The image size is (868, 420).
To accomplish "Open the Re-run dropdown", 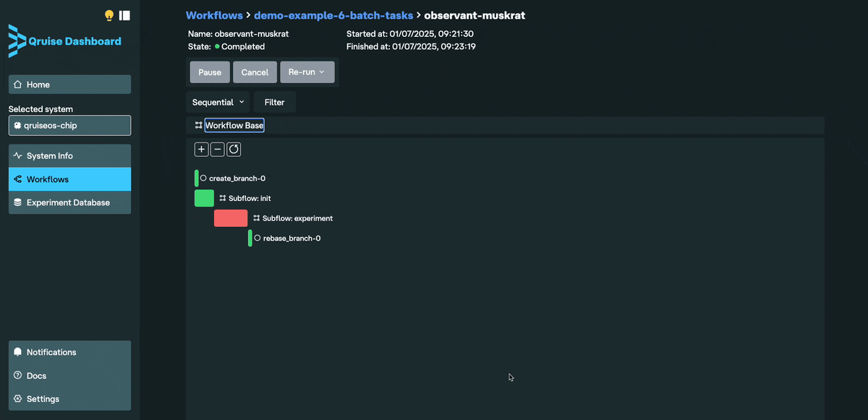I will click(x=307, y=72).
